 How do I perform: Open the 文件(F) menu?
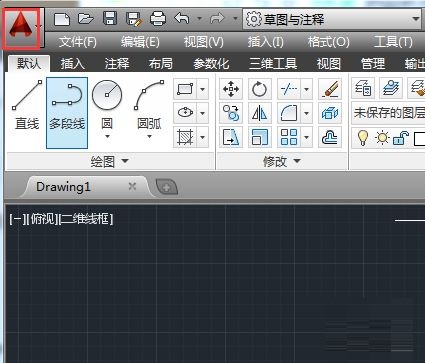click(78, 42)
